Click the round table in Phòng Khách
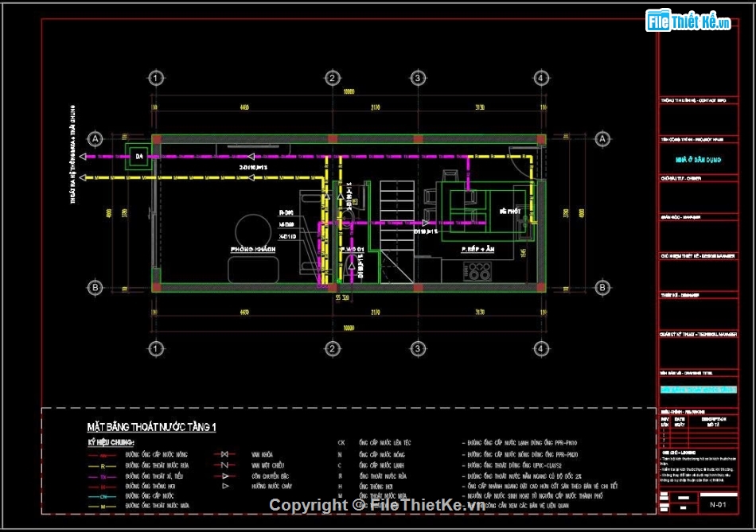Image resolution: width=756 pixels, height=532 pixels. 252,231
